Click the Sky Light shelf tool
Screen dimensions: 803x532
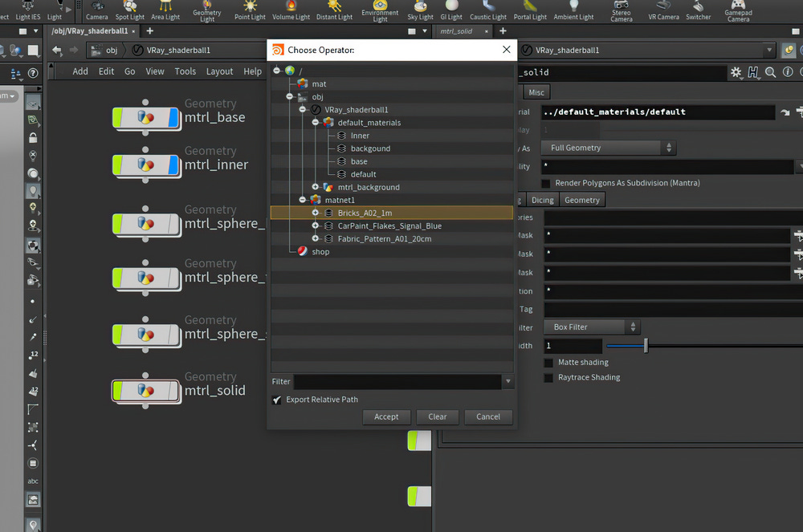421,10
